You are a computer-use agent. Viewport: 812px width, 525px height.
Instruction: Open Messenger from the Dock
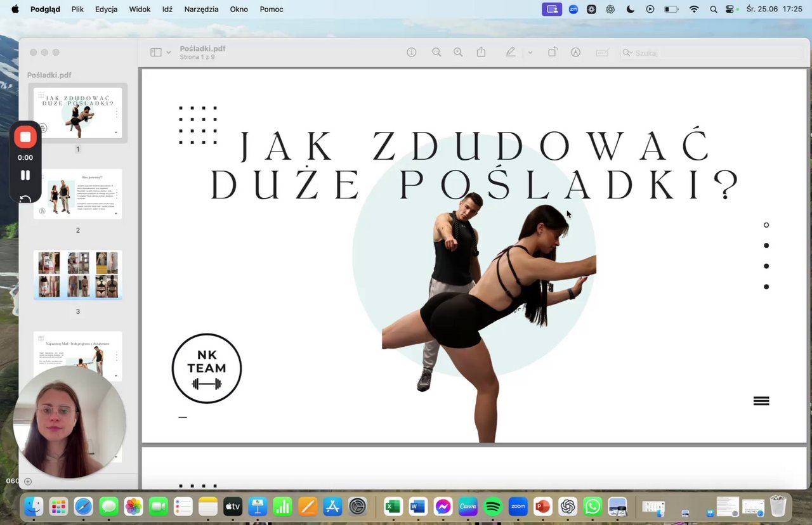click(443, 506)
